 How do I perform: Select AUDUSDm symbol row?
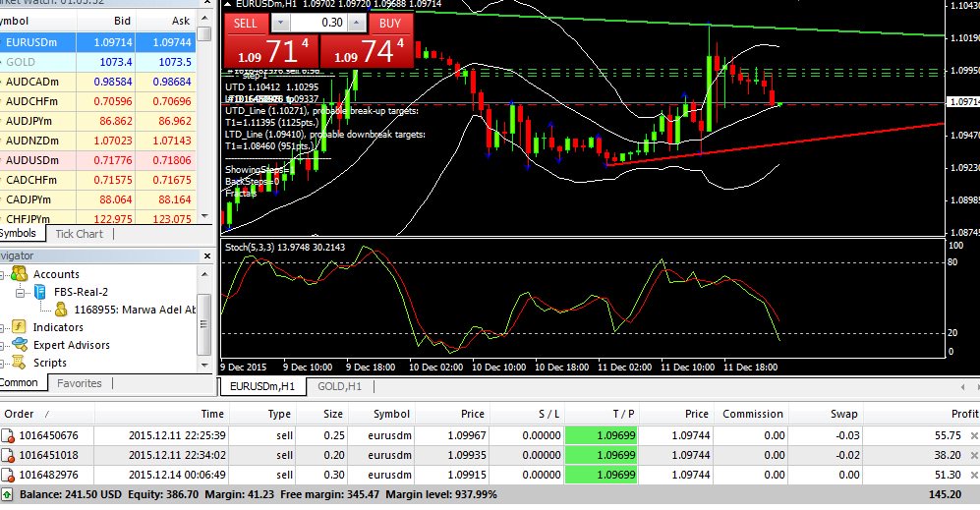(97, 160)
